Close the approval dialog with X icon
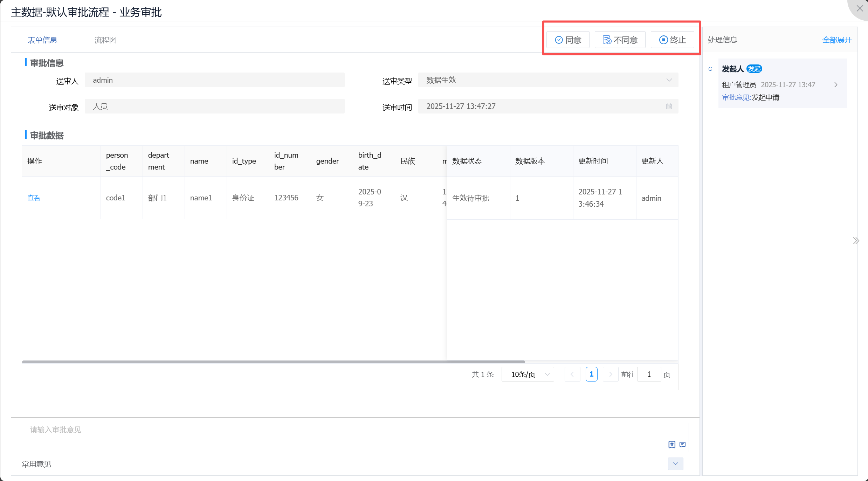868x481 pixels. pyautogui.click(x=860, y=8)
